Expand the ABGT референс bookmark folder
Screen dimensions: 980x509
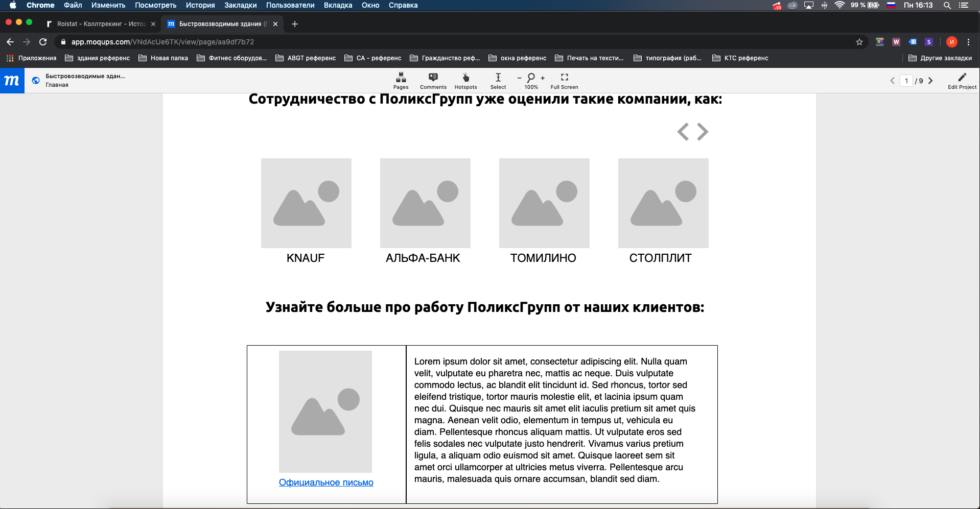pos(306,58)
